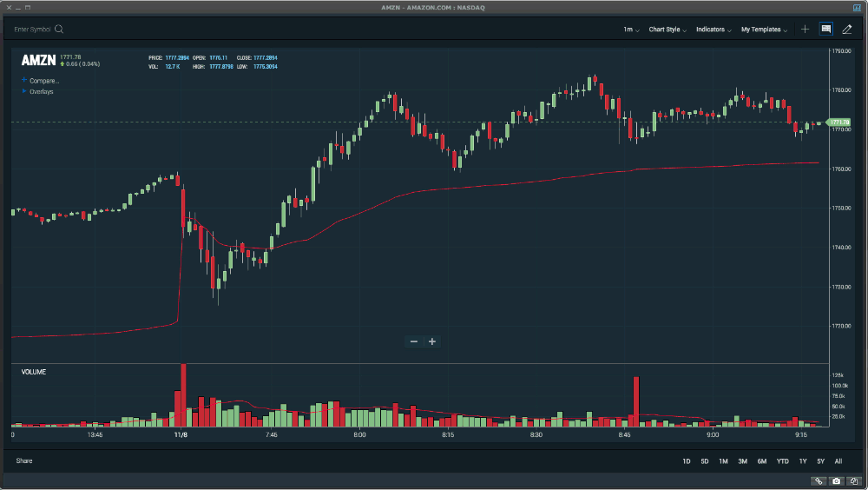
Task: Take a chart snapshot with camera icon
Action: (x=836, y=480)
